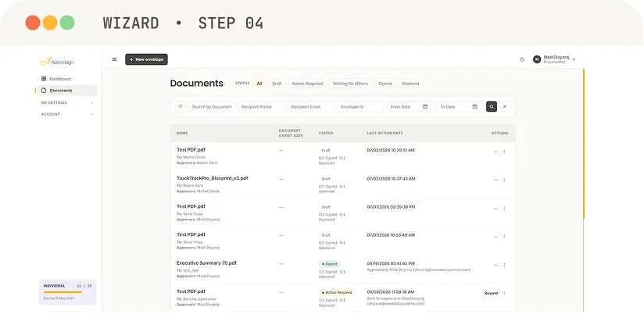Open the Mod Divyaraj user dropdown
The width and height of the screenshot is (644, 325).
555,59
